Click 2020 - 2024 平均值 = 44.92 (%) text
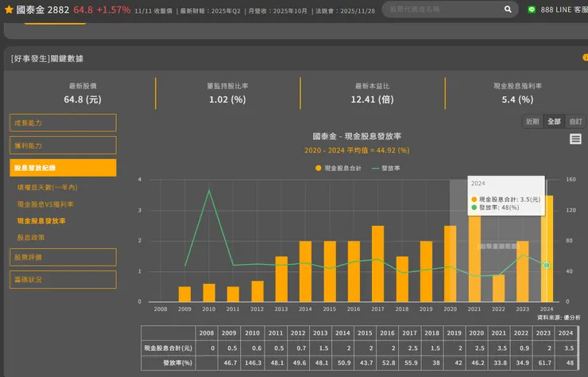The image size is (588, 377). point(357,150)
